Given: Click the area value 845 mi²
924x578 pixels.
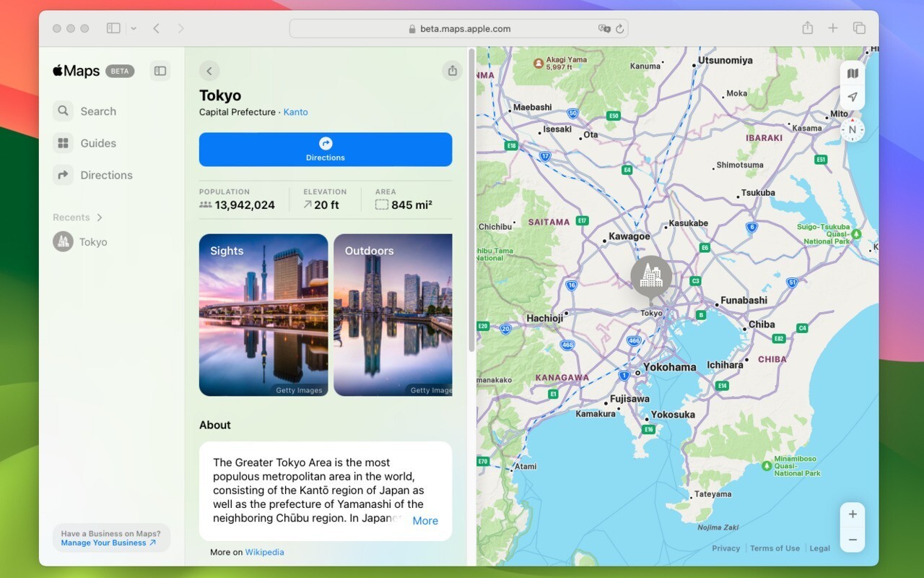Looking at the screenshot, I should (x=411, y=205).
